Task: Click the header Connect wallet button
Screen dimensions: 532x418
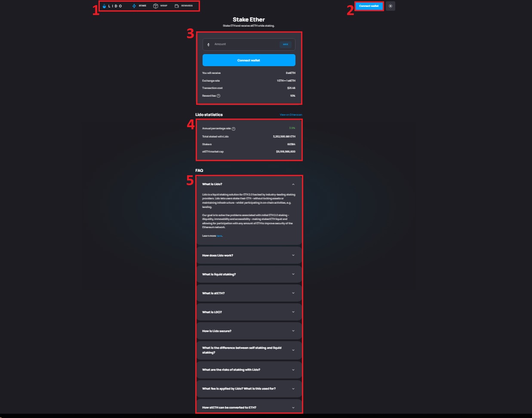Action: pyautogui.click(x=369, y=6)
